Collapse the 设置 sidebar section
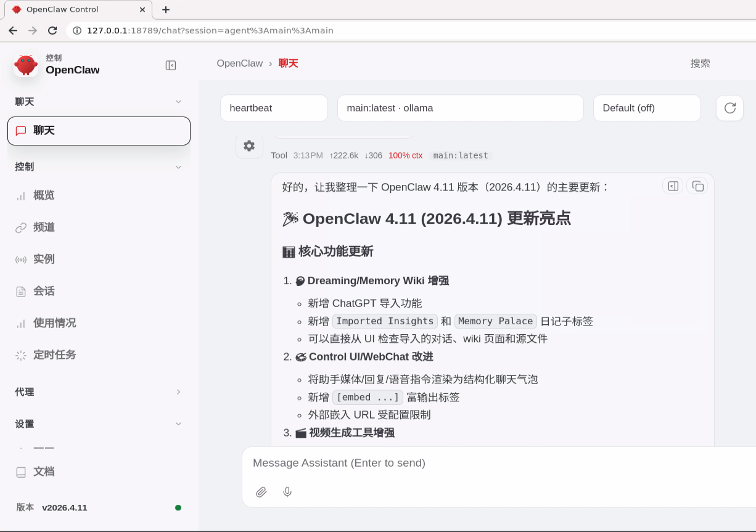Image resolution: width=756 pixels, height=532 pixels. pyautogui.click(x=178, y=424)
